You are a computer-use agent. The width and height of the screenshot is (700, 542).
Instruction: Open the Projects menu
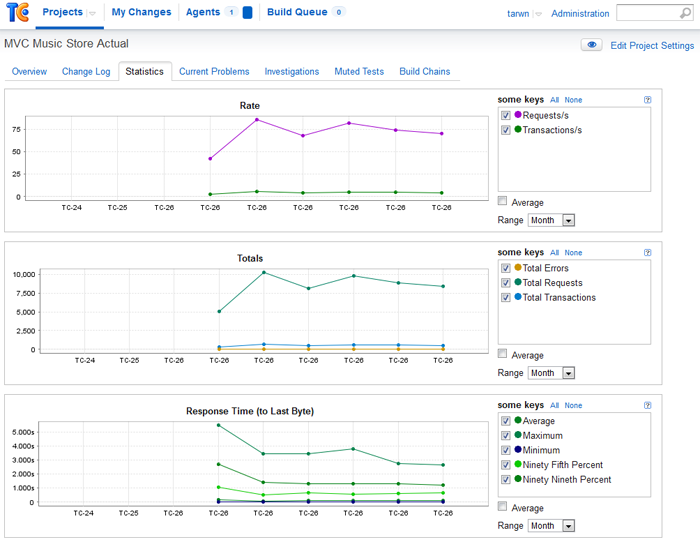coord(62,12)
